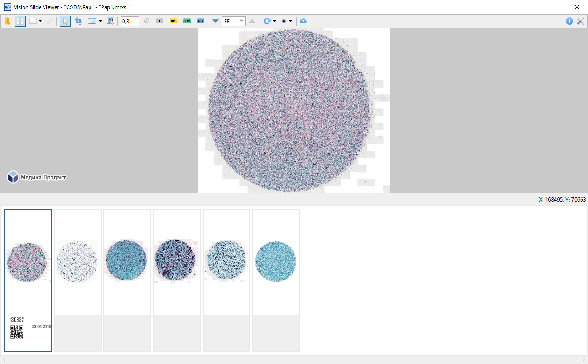The height and width of the screenshot is (364, 588).
Task: Select the fourth slide thumbnail with dark purple smear
Action: 177,280
